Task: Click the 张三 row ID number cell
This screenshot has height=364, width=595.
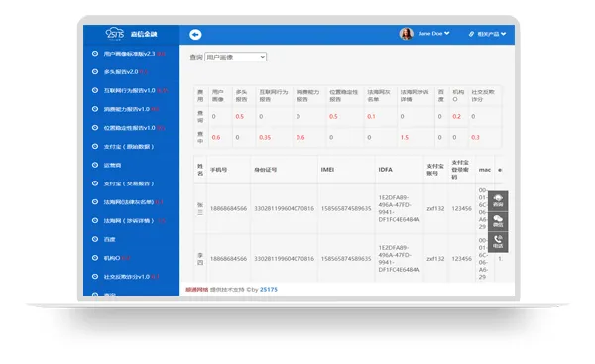Action: tap(284, 208)
